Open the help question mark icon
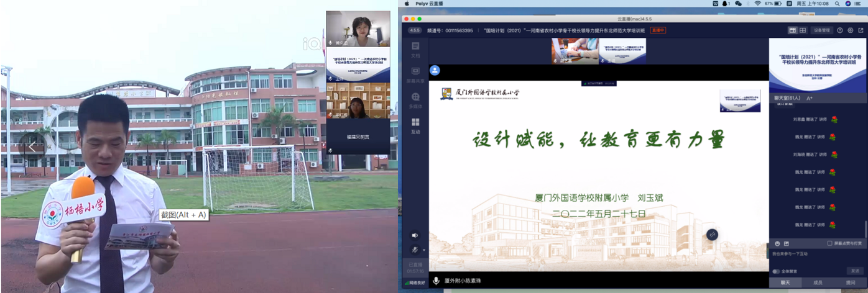This screenshot has height=293, width=868. click(840, 30)
